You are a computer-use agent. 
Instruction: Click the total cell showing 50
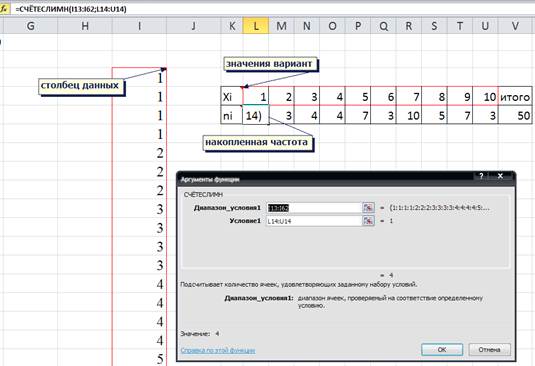[515, 115]
